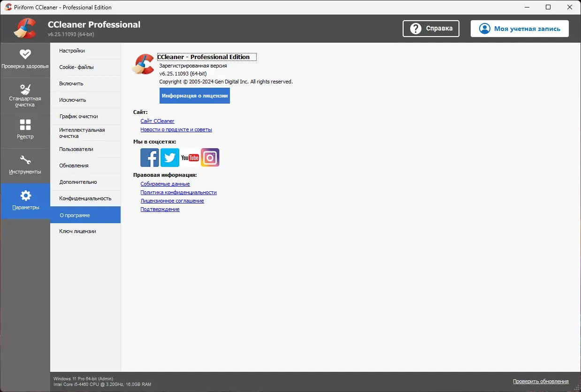This screenshot has width=581, height=392.
Task: Follow the Сайт CCleaner link
Action: pyautogui.click(x=157, y=121)
